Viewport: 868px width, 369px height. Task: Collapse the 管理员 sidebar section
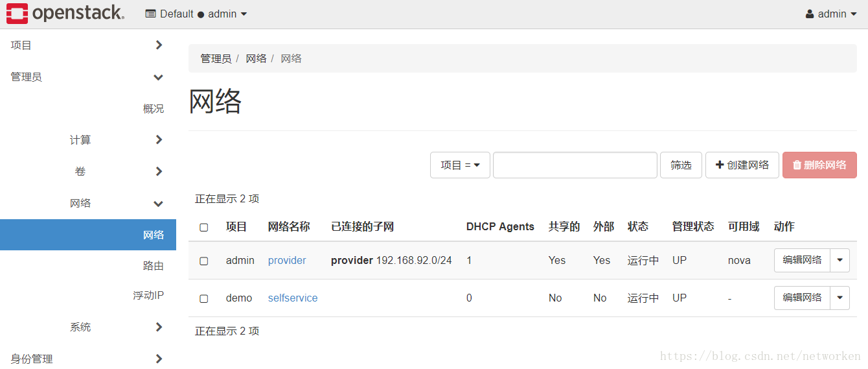(158, 77)
